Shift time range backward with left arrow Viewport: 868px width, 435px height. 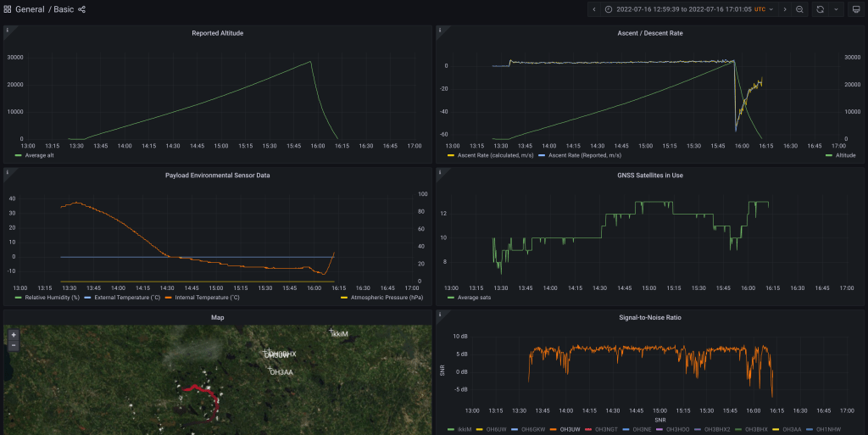coord(594,9)
